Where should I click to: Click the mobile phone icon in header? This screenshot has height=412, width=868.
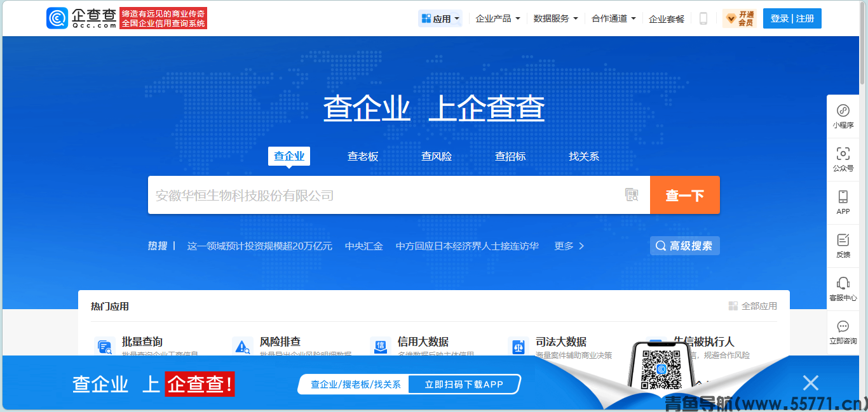click(x=703, y=18)
